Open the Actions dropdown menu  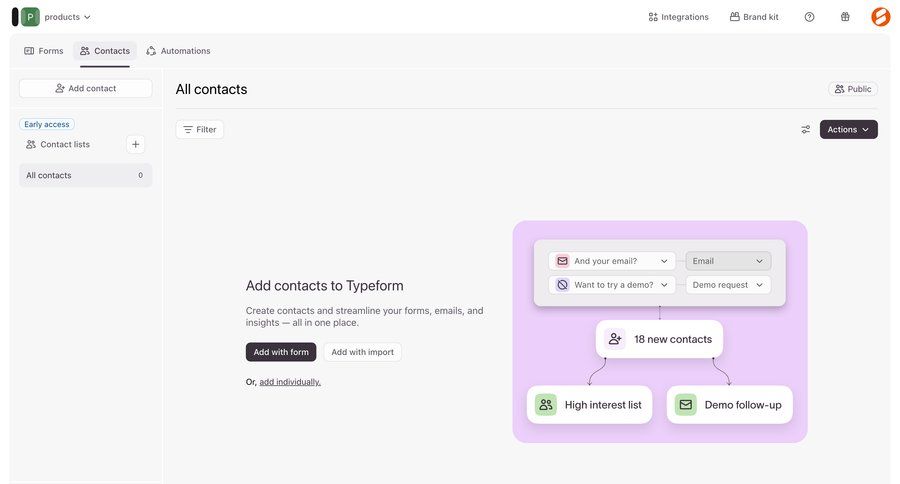[x=848, y=129]
